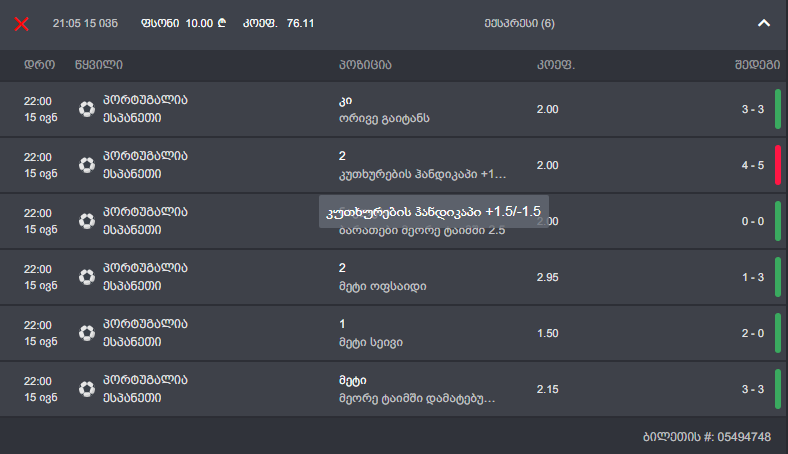Click the 'ექსპრესი (6)' label
Viewport: 788px width, 454px height.
pyautogui.click(x=519, y=22)
